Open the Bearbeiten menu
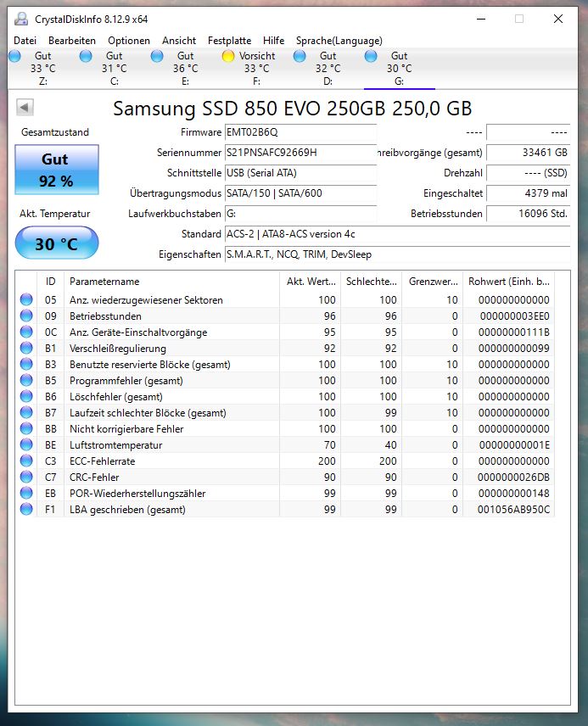 point(72,41)
